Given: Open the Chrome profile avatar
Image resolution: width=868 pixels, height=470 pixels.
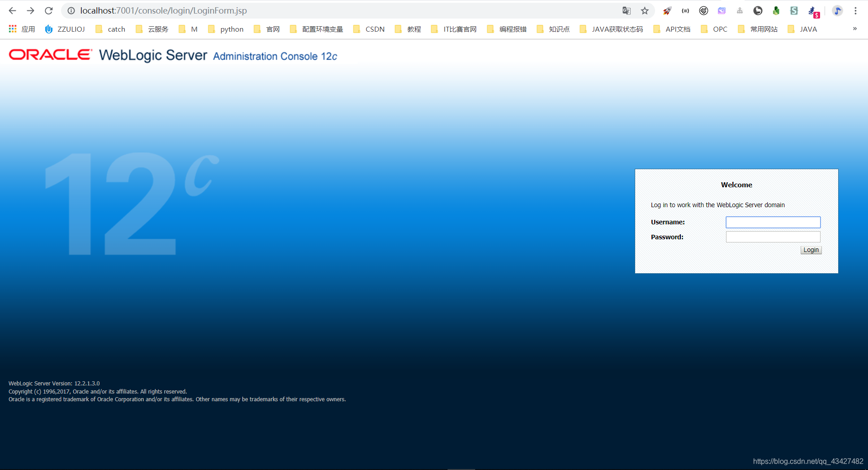Looking at the screenshot, I should coord(837,10).
